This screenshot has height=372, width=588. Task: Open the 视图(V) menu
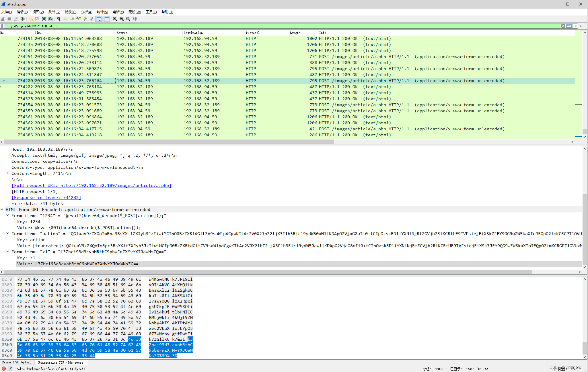pos(38,12)
